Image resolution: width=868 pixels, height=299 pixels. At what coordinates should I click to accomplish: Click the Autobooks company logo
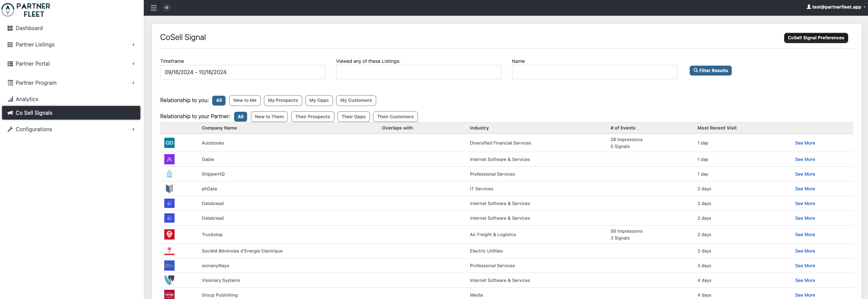pos(169,143)
